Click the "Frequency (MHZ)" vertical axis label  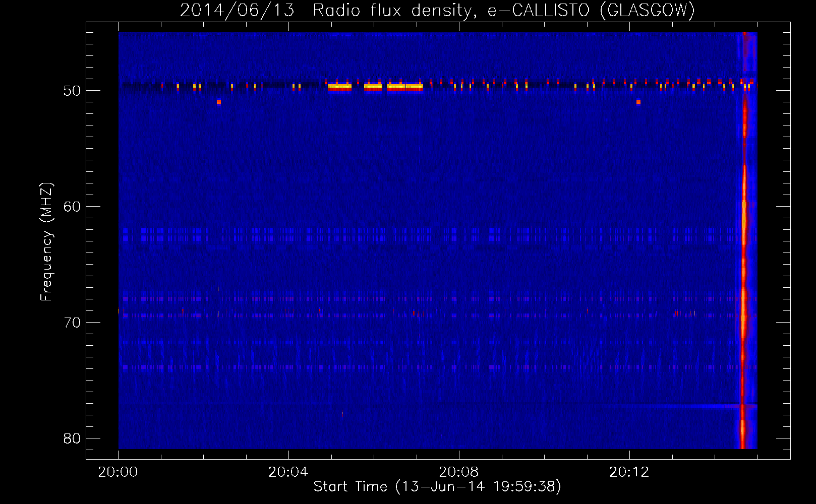coord(46,242)
